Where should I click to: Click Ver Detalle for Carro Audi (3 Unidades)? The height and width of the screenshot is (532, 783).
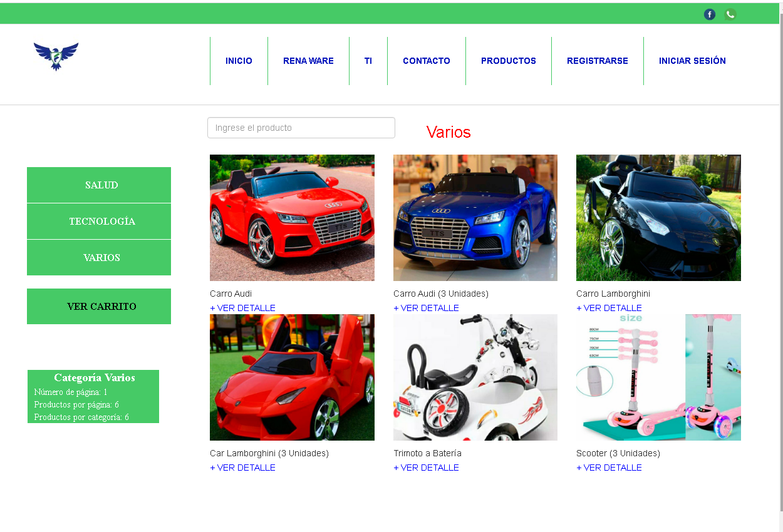click(426, 308)
